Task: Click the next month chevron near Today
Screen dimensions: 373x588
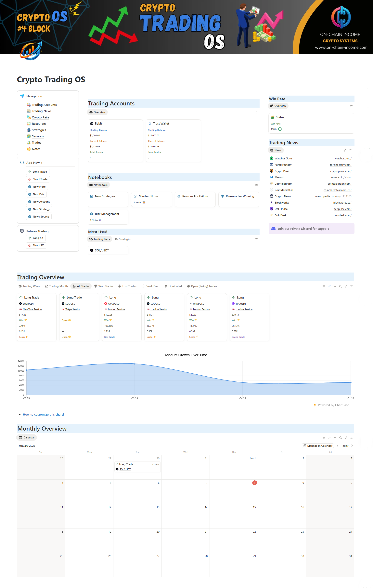Action: point(352,446)
